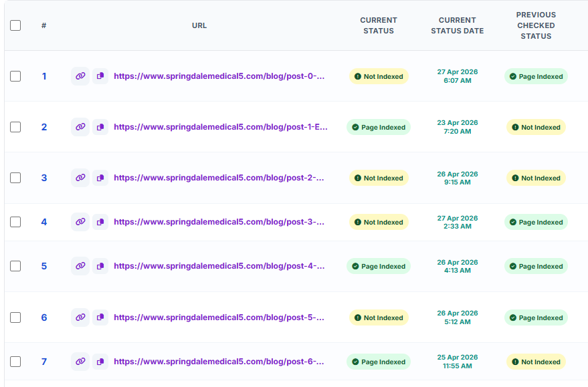Click row 5 current status Page Indexed badge
The width and height of the screenshot is (588, 387).
[x=379, y=267]
